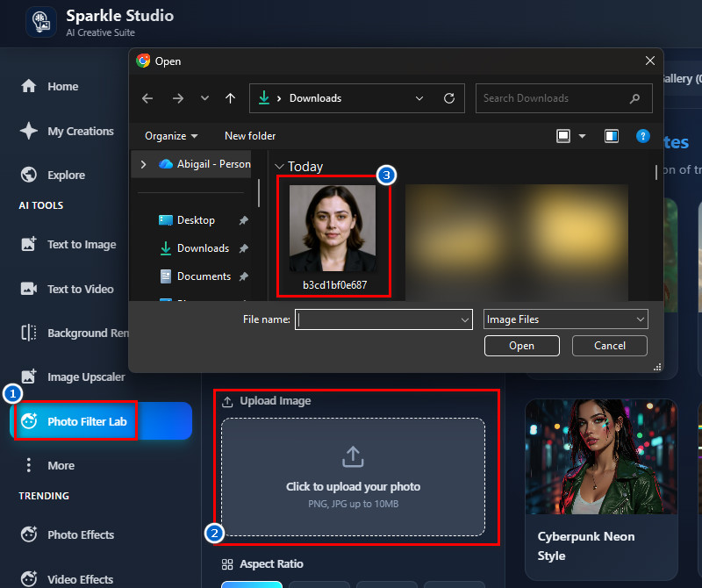This screenshot has height=588, width=702.
Task: Open the Image Upscaler tool
Action: (x=73, y=376)
